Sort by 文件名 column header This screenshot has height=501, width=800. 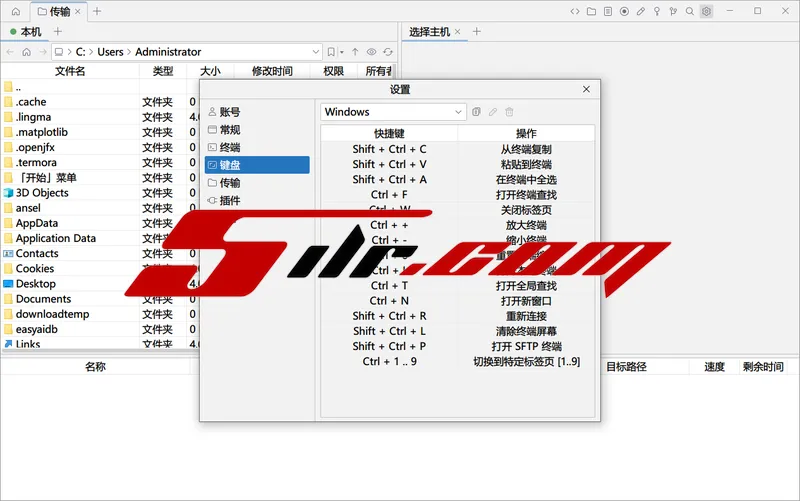point(70,71)
